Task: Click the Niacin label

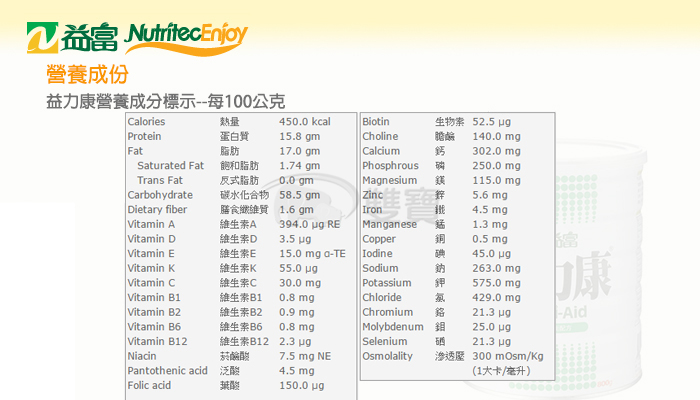Action: pos(142,356)
